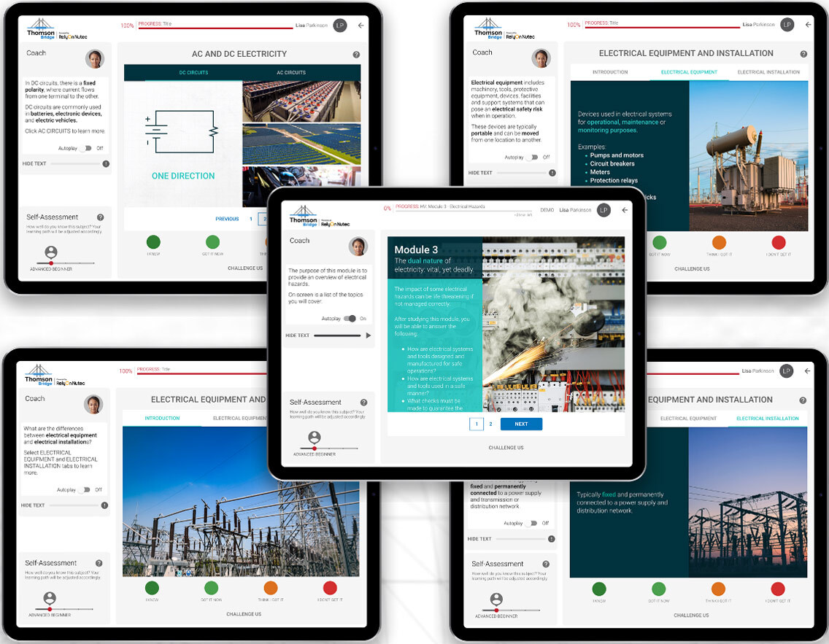This screenshot has height=644, width=829.
Task: Switch to the AC CIRCUITS tab
Action: coord(291,73)
